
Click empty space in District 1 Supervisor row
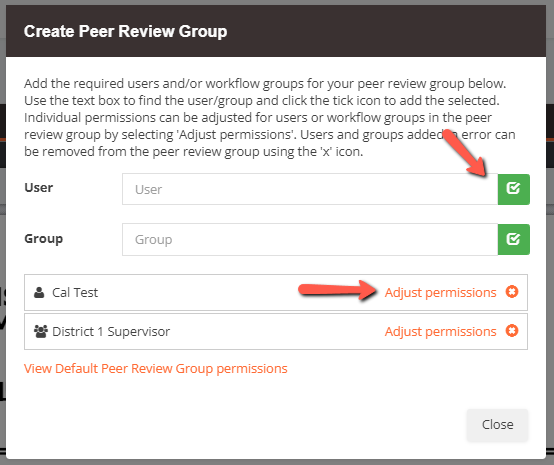[276, 331]
